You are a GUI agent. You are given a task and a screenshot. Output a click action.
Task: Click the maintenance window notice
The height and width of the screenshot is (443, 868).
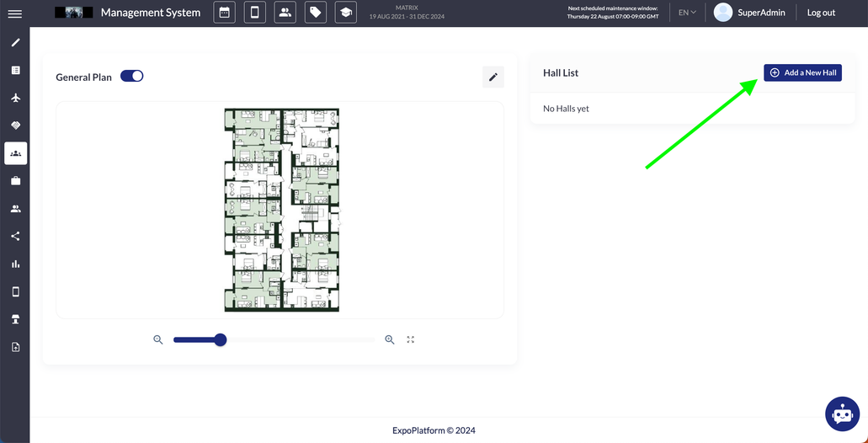613,13
